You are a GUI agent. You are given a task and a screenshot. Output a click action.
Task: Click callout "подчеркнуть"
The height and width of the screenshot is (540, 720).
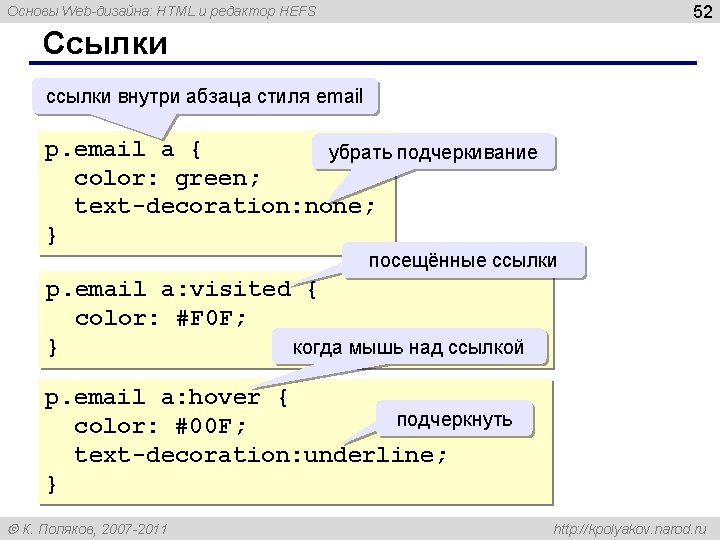coord(455,419)
